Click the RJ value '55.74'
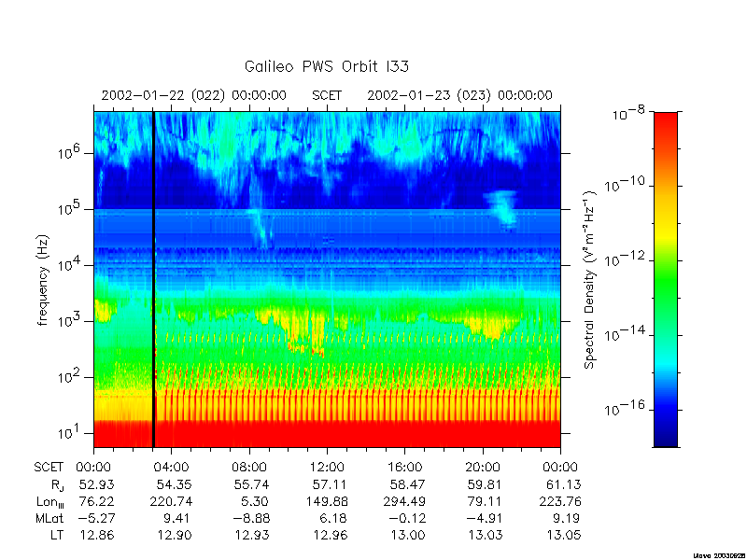This screenshot has width=747, height=560. 251,484
